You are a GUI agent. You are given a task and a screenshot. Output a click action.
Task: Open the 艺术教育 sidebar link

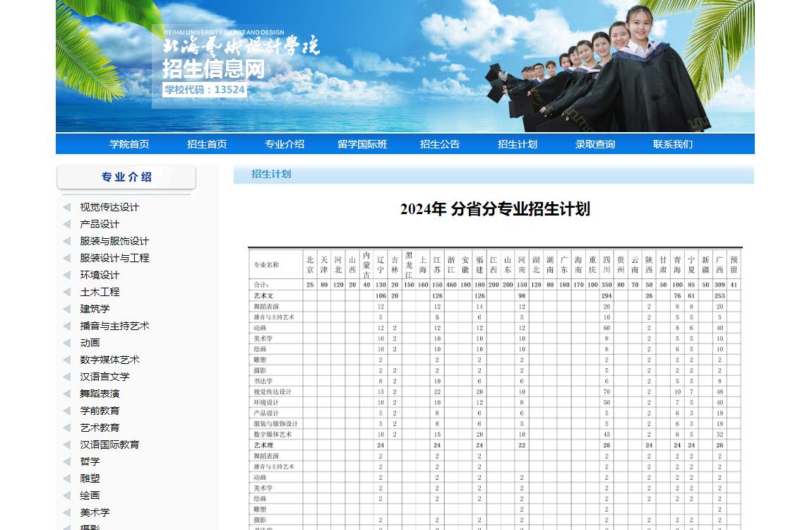click(x=100, y=428)
